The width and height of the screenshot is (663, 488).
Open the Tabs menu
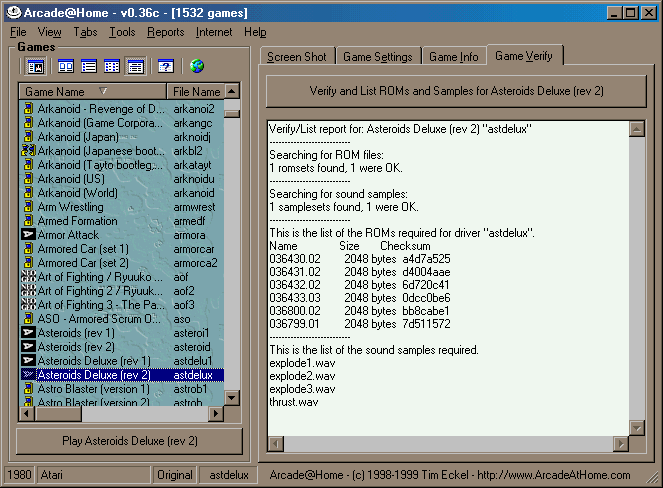click(85, 32)
